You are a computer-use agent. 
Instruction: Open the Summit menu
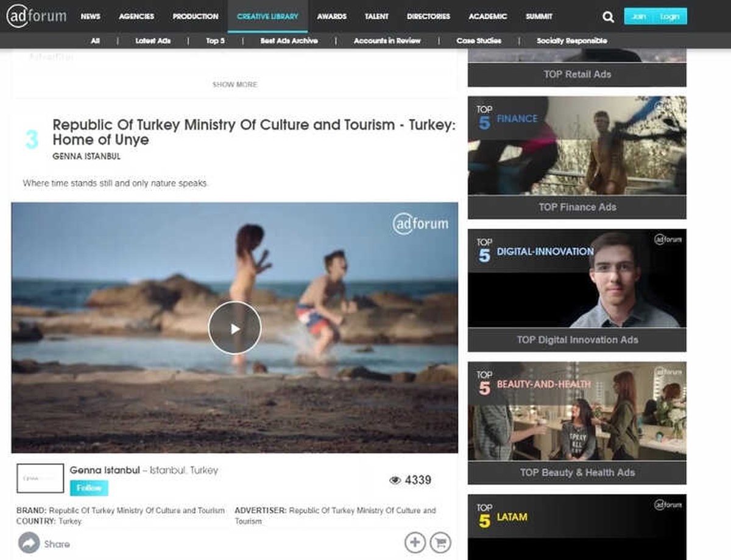point(539,16)
